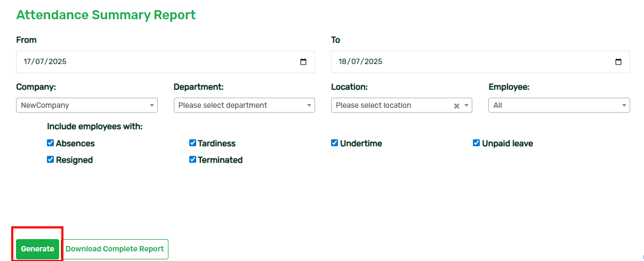Click the Generate button
This screenshot has height=261, width=644.
tap(37, 249)
